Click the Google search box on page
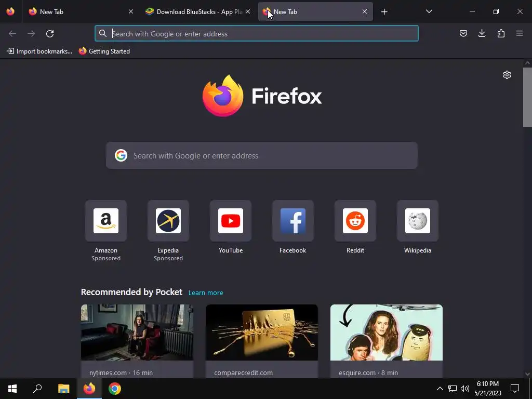This screenshot has width=532, height=399. pyautogui.click(x=262, y=155)
